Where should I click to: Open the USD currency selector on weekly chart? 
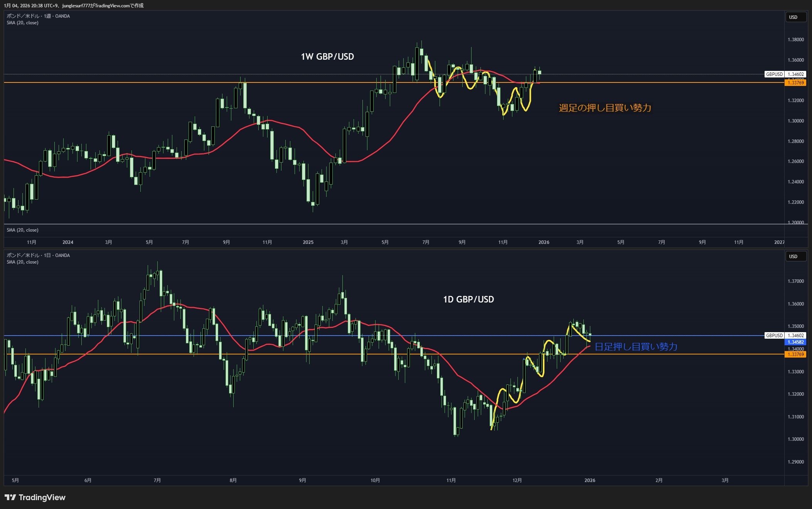tap(795, 17)
